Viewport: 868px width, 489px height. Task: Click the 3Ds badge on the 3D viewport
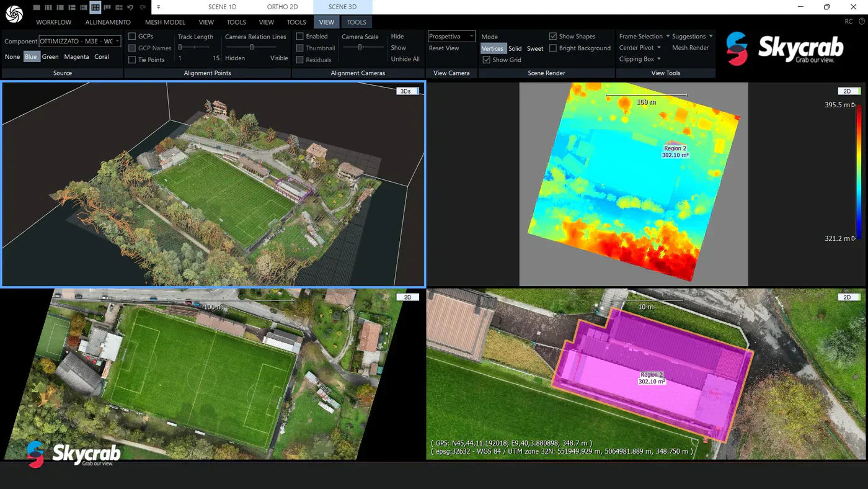coord(407,91)
